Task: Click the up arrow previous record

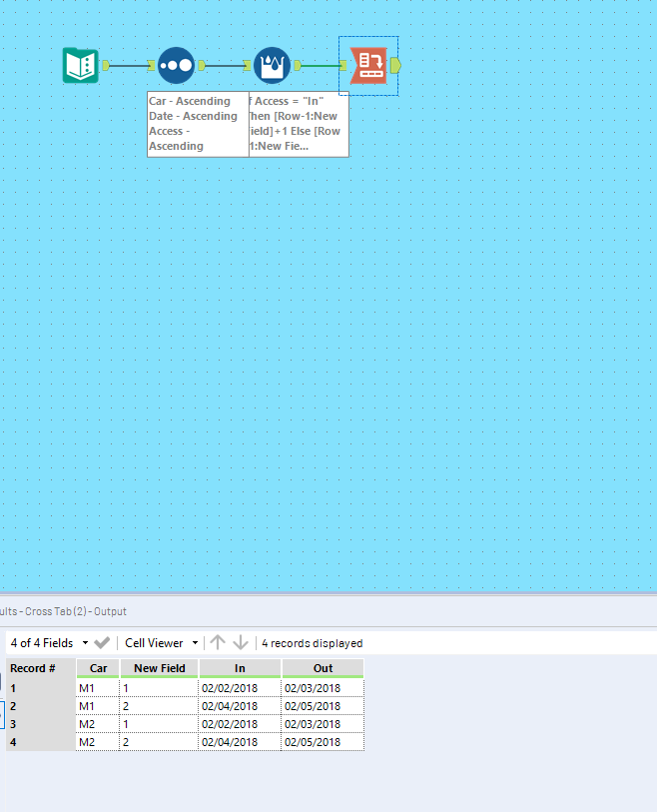Action: (218, 642)
